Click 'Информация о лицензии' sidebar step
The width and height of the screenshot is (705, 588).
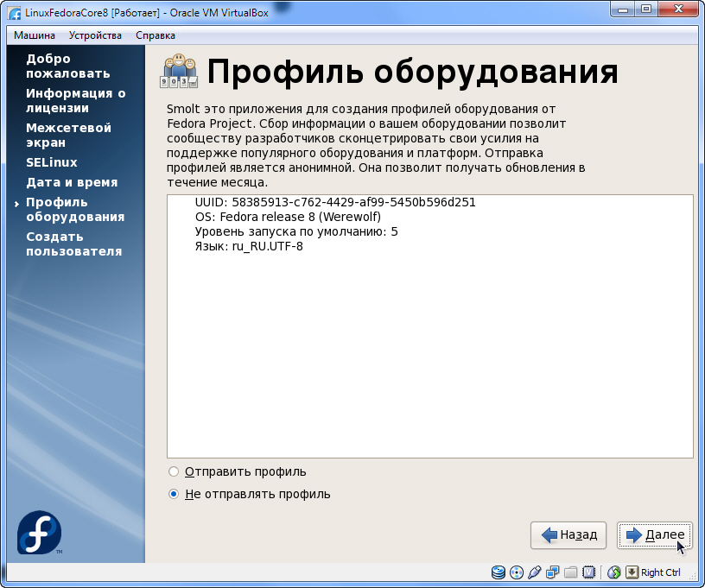75,101
